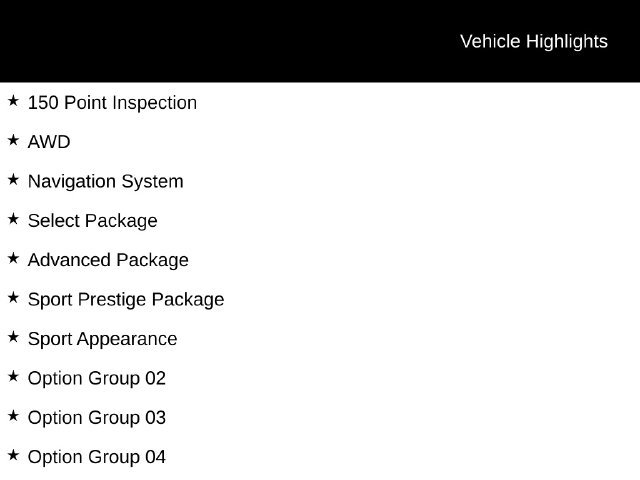This screenshot has width=640, height=480.
Task: Click the Sport Appearance text
Action: (102, 339)
